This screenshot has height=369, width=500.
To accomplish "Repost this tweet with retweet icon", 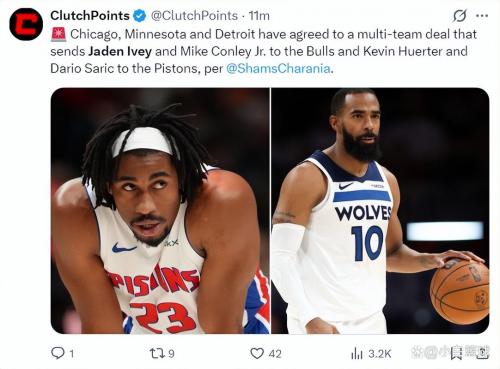I will pyautogui.click(x=157, y=353).
